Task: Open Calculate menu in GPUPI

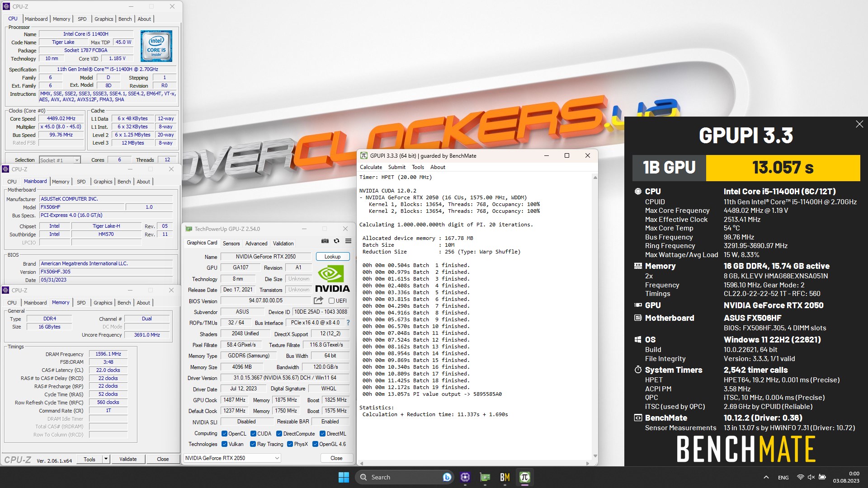Action: [x=371, y=167]
